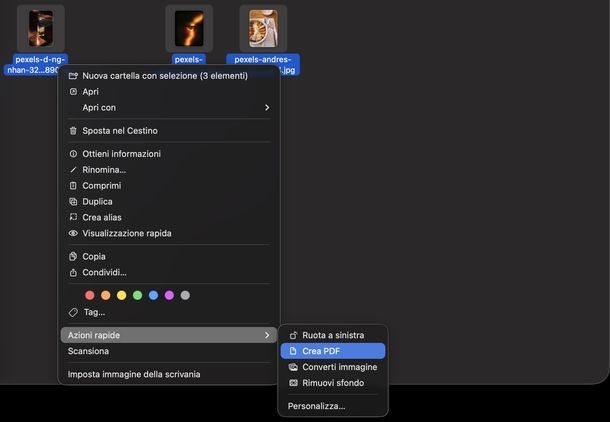This screenshot has width=610, height=422.
Task: Click the duplicate icon beside Duplica
Action: point(73,201)
